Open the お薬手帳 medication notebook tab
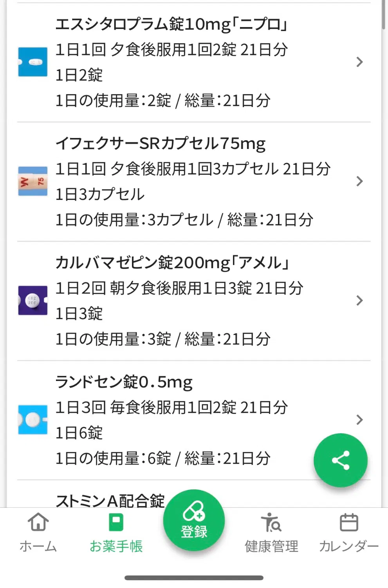388x588 pixels. [x=116, y=532]
